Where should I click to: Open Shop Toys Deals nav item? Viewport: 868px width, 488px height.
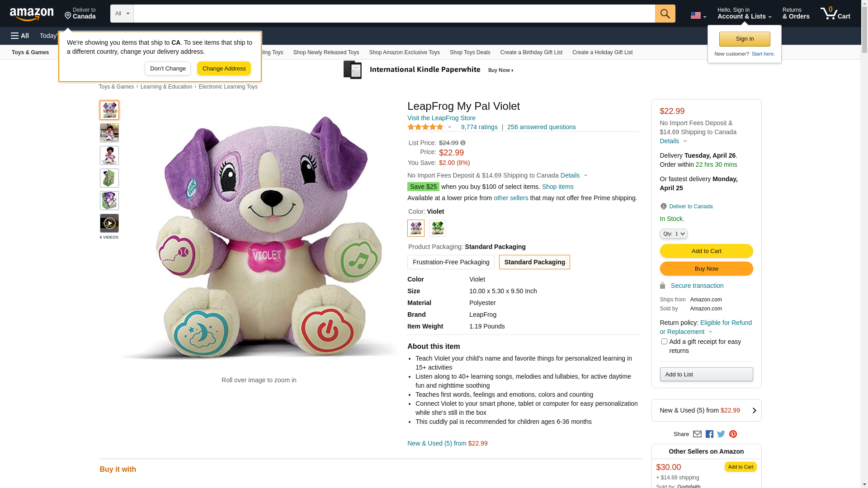pos(470,52)
